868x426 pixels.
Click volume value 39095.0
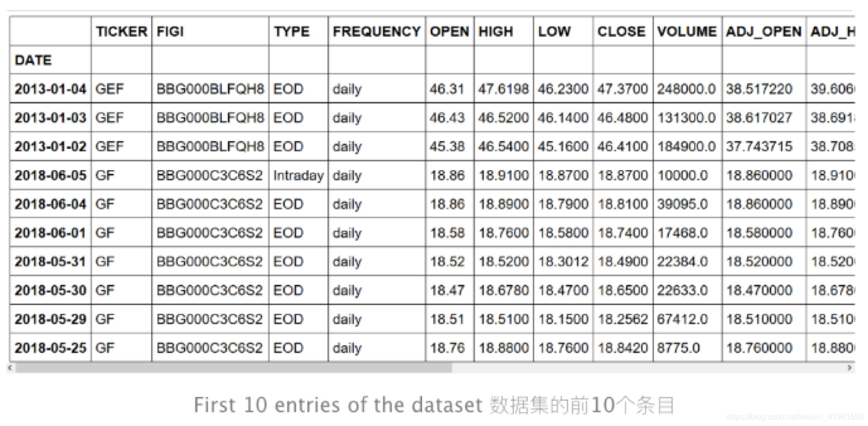pos(683,204)
